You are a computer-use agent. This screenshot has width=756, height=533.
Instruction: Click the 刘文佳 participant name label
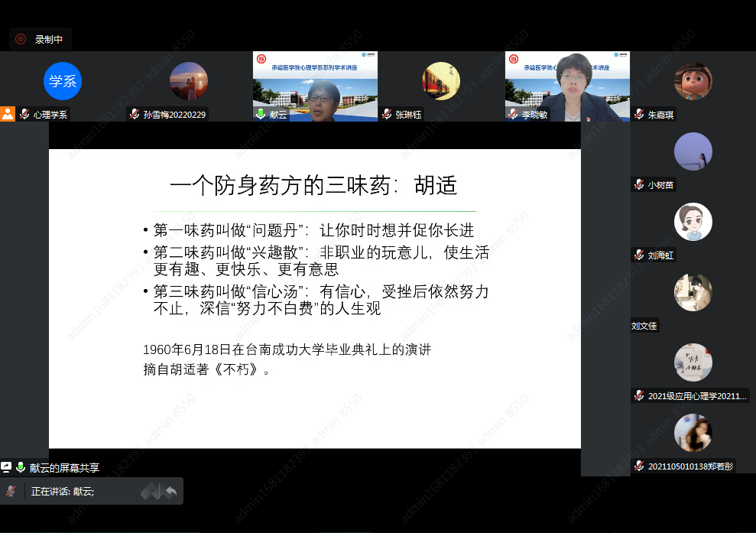coord(644,326)
